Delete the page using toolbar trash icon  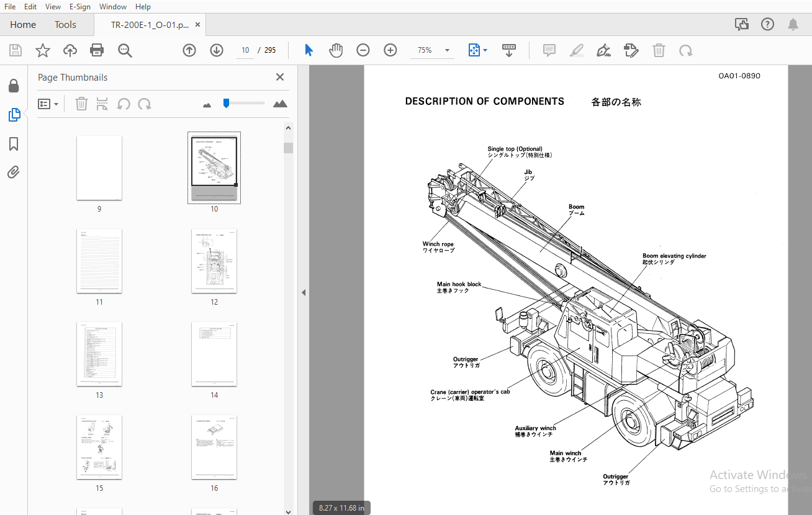click(659, 50)
